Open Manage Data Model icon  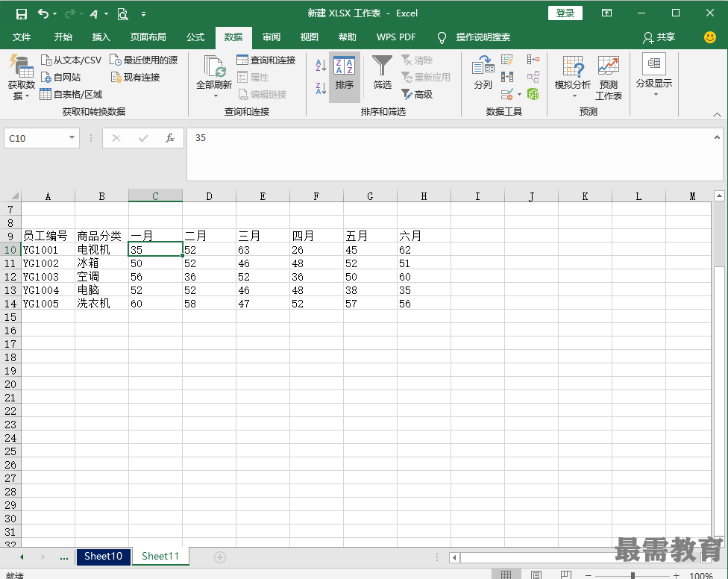(533, 94)
